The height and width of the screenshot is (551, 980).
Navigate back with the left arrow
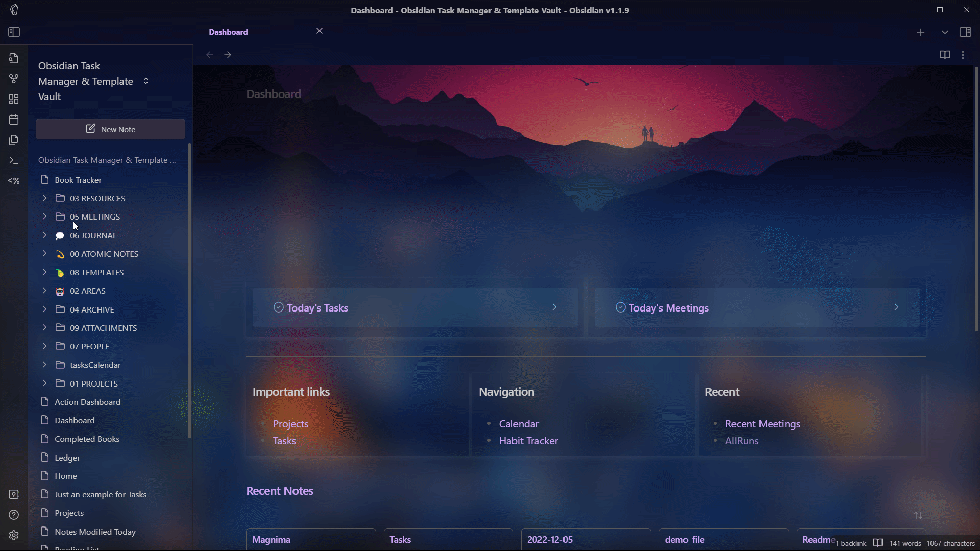(210, 55)
